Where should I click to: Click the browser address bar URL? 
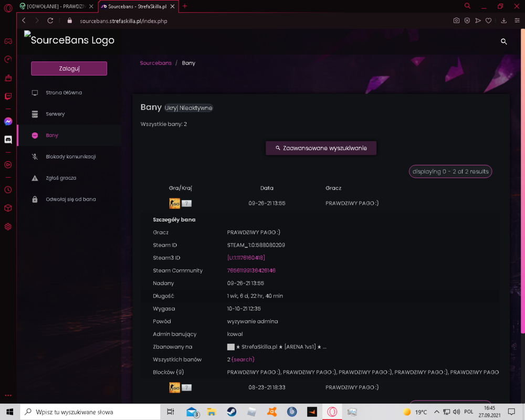(123, 21)
